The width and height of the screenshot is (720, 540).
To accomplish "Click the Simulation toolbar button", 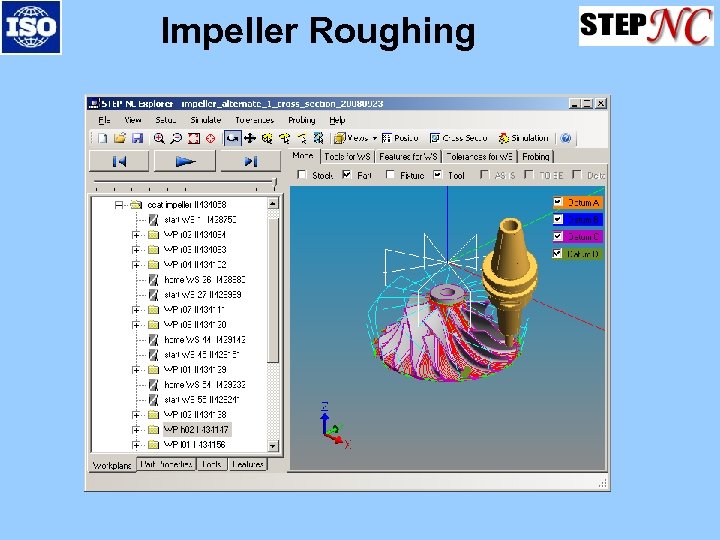I will coord(523,138).
